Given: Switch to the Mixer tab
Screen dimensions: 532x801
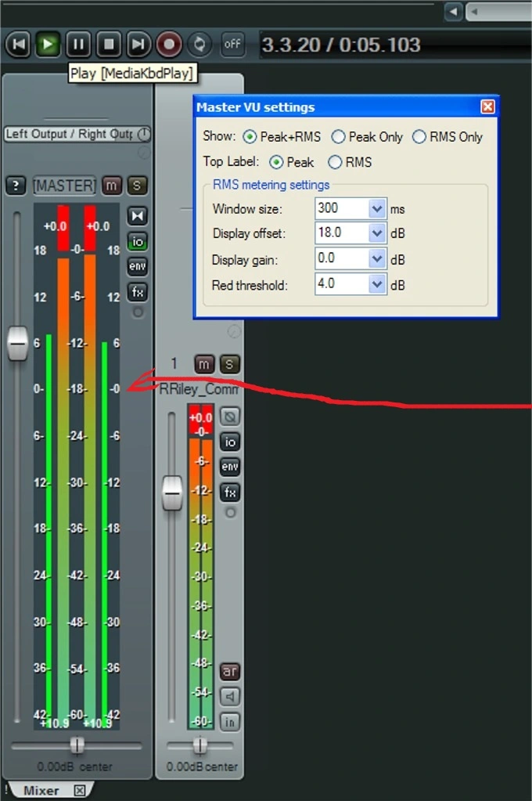Looking at the screenshot, I should (41, 791).
